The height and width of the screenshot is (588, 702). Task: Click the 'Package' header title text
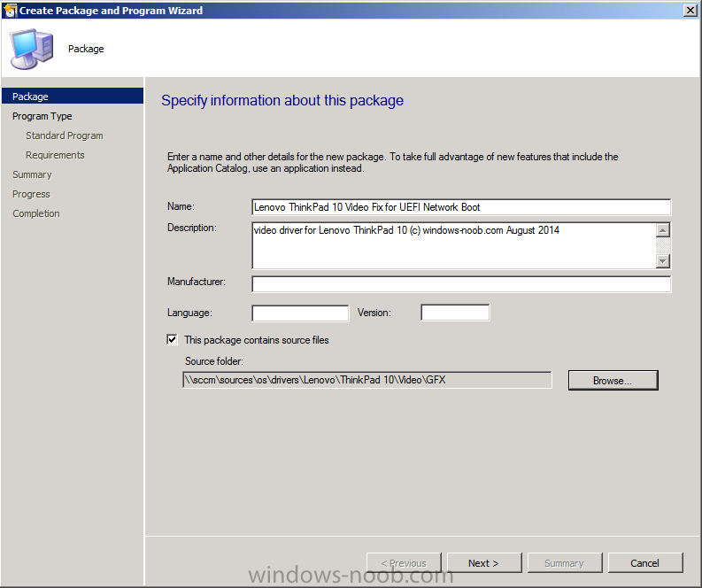[x=86, y=49]
